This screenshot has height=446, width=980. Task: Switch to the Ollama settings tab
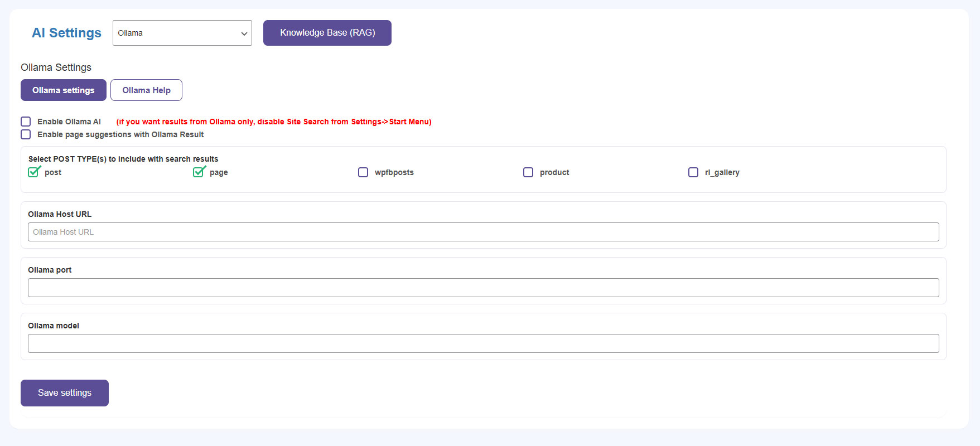coord(63,90)
